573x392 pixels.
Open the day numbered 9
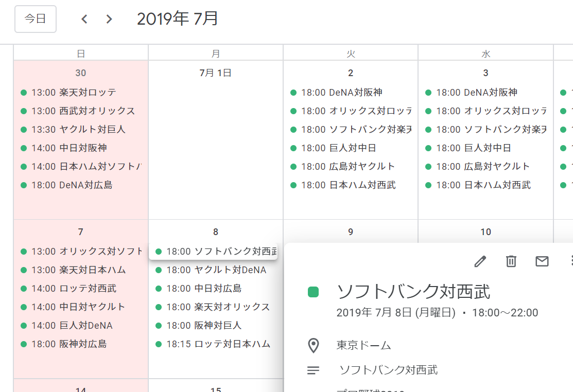pos(351,232)
